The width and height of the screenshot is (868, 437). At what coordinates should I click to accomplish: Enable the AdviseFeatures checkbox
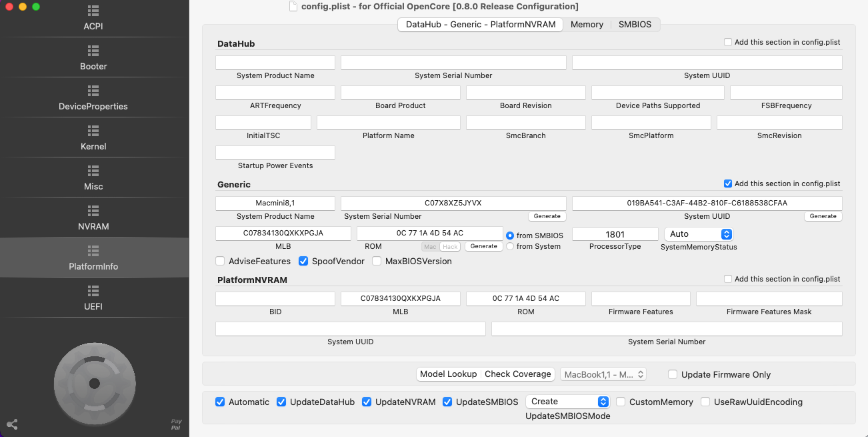[x=220, y=261]
